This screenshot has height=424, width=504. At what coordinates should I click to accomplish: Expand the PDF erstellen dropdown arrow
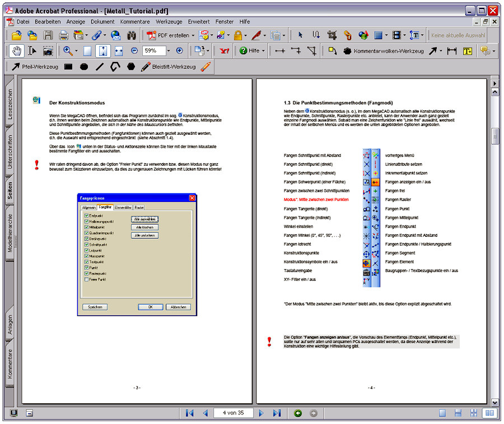pos(193,36)
